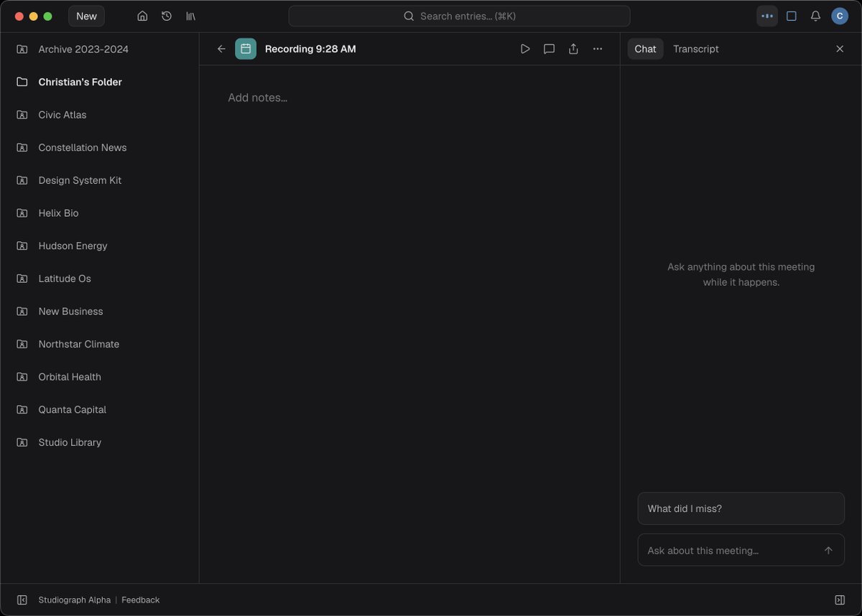Open user avatar C menu
Image resolution: width=862 pixels, height=616 pixels.
(x=840, y=16)
